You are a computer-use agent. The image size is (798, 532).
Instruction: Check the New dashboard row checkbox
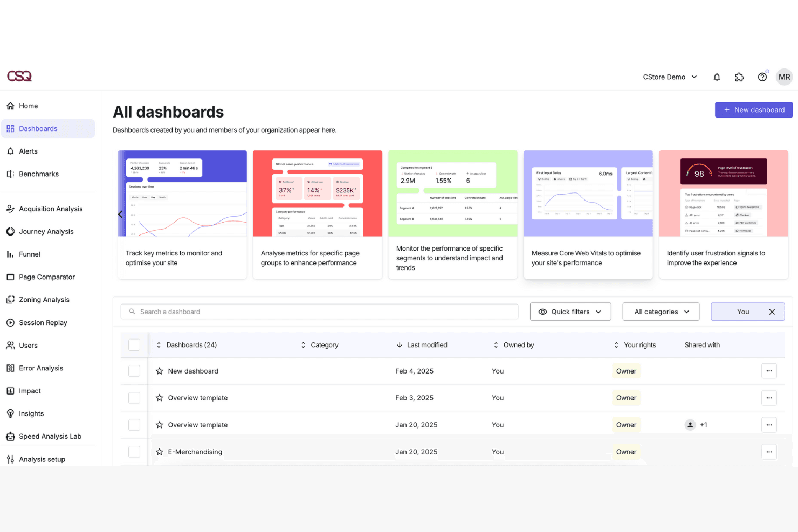[134, 371]
